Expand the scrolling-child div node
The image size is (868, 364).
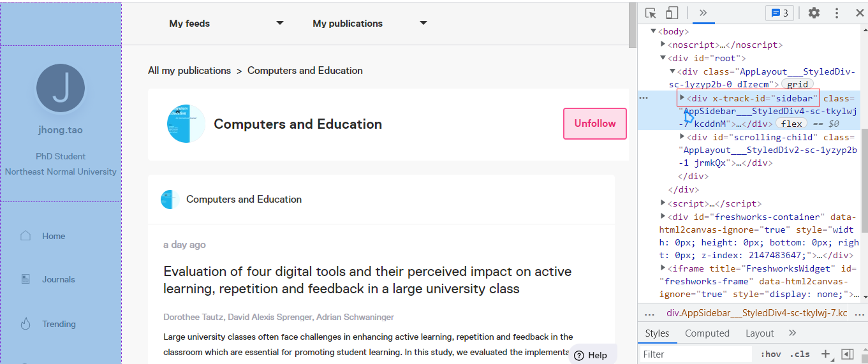682,136
